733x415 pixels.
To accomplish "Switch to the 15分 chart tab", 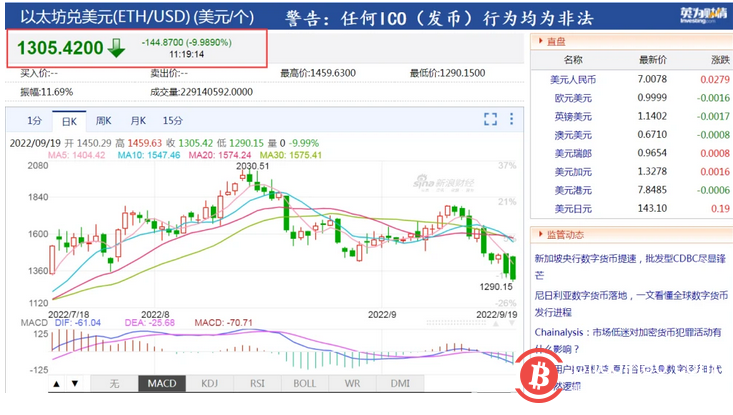I will pyautogui.click(x=172, y=121).
